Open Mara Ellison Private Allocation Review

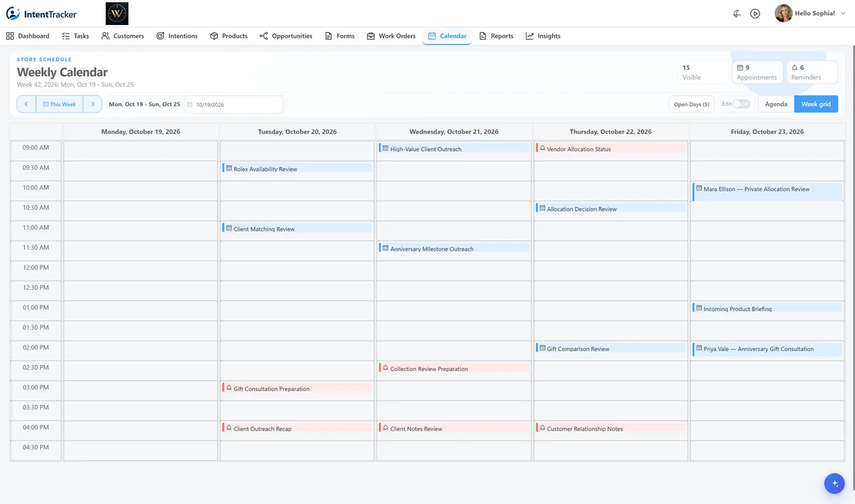point(767,191)
